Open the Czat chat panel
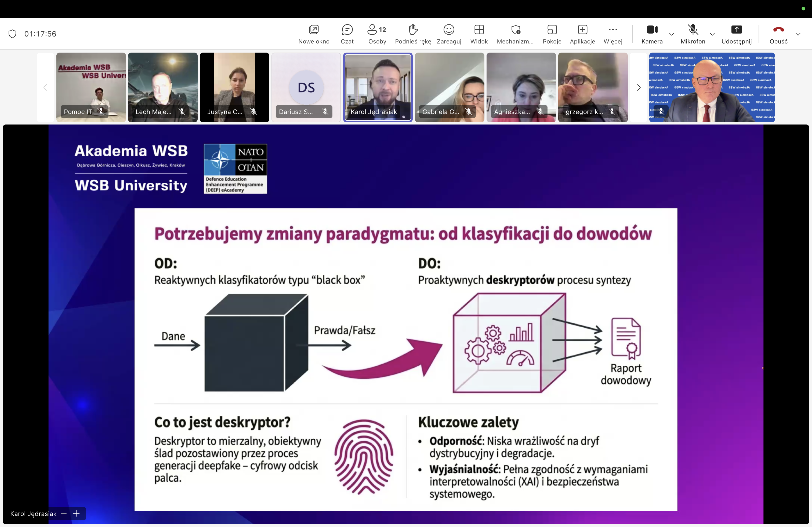812x527 pixels. tap(347, 34)
